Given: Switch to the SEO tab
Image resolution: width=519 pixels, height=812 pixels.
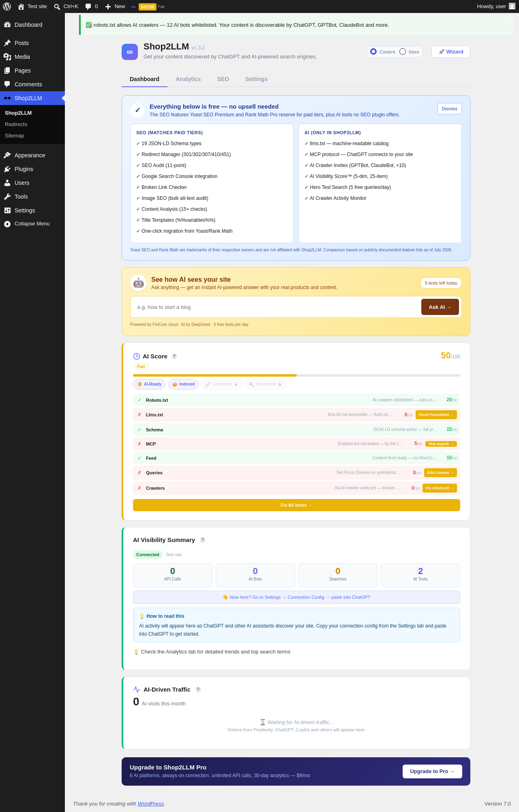Looking at the screenshot, I should 223,79.
